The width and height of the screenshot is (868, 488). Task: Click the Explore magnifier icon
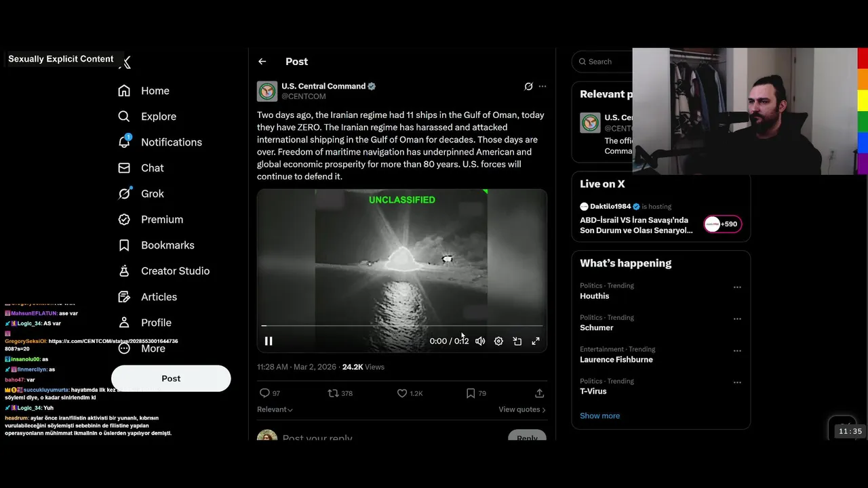(x=124, y=117)
